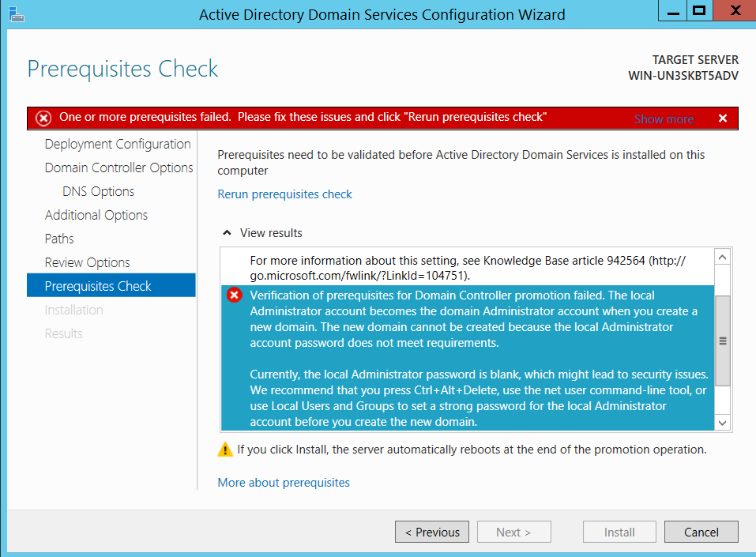Click the results scrollbar up arrow
This screenshot has height=557, width=756.
(722, 258)
